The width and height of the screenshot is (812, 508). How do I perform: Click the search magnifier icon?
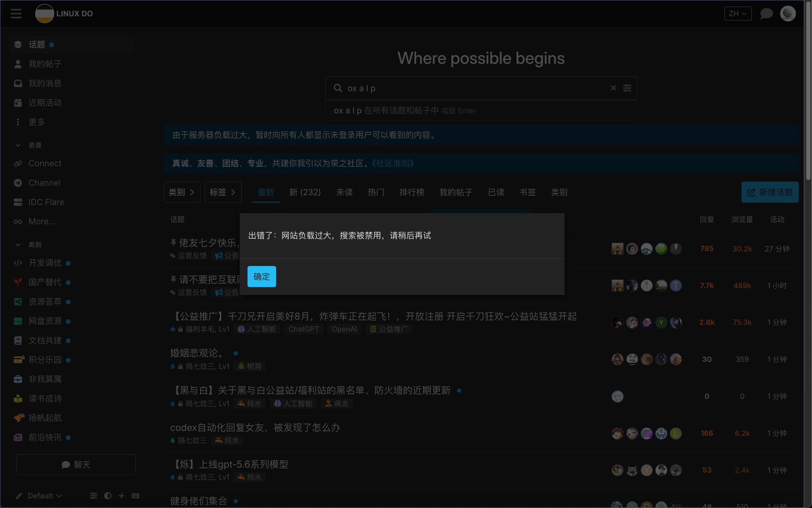pyautogui.click(x=338, y=88)
